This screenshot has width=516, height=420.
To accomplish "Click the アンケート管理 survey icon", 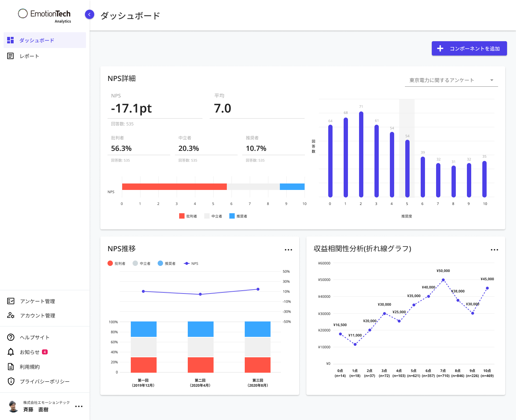I will pos(10,301).
